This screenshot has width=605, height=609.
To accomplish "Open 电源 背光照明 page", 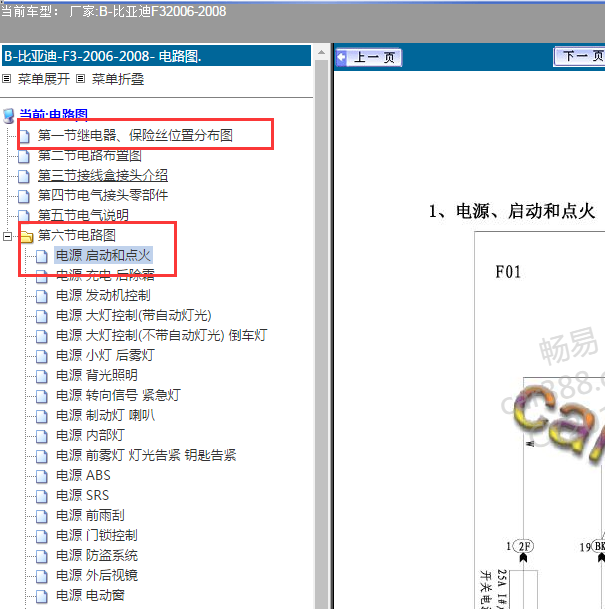I will (97, 376).
